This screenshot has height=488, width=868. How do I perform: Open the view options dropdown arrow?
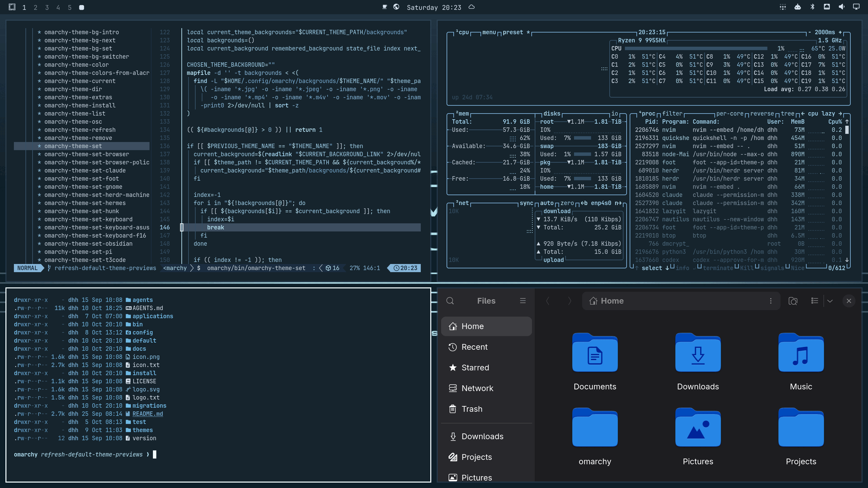830,301
